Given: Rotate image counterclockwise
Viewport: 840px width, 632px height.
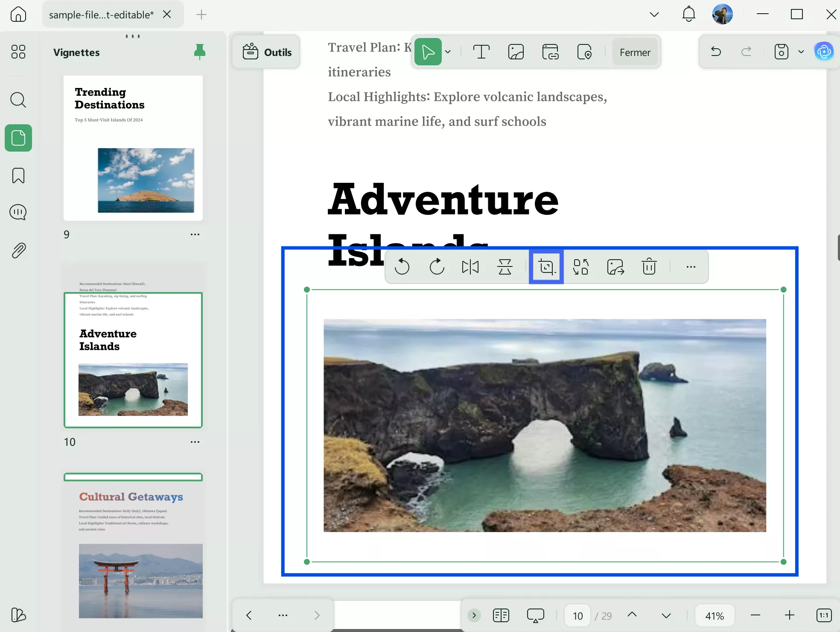Looking at the screenshot, I should point(402,267).
